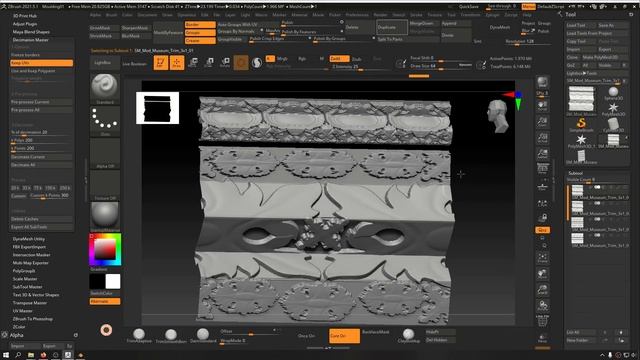This screenshot has width=640, height=360.
Task: Expand the Decimation Master plugin section
Action: (31, 40)
